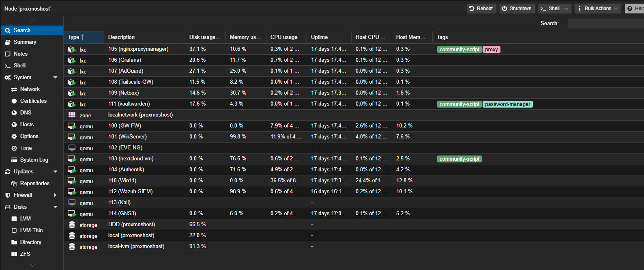Open the Certificates page
Image resolution: width=644 pixels, height=270 pixels.
(x=32, y=101)
